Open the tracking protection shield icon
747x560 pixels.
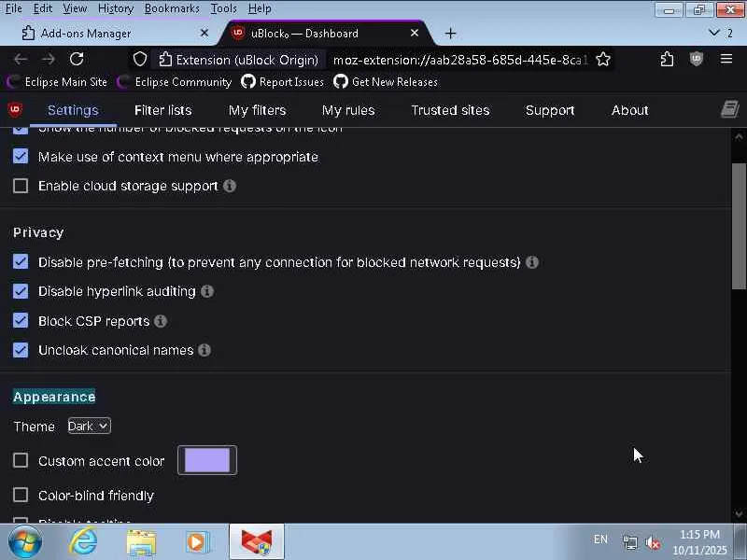click(x=139, y=60)
